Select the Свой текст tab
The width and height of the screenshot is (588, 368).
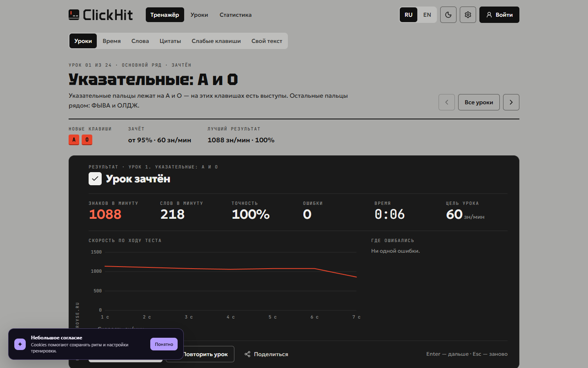(x=267, y=41)
